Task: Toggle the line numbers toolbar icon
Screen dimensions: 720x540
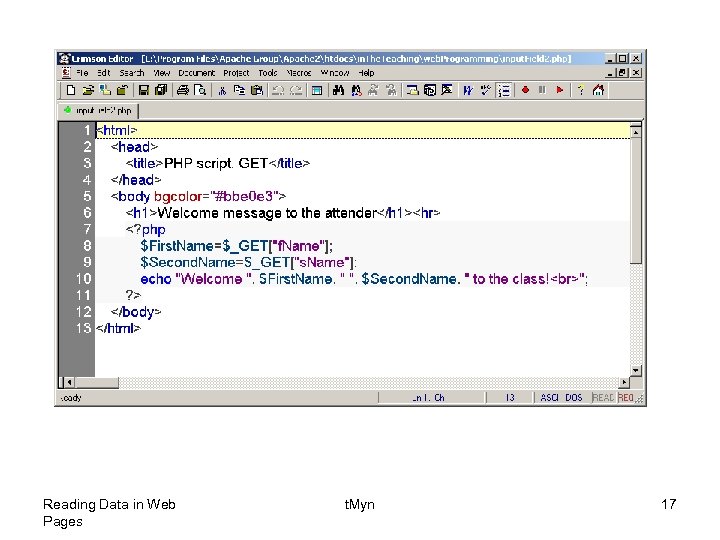Action: click(504, 90)
